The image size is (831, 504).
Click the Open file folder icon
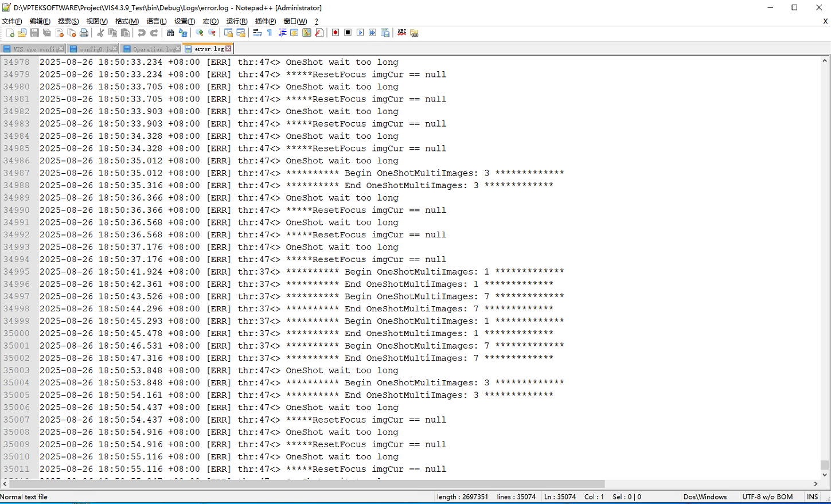click(x=22, y=33)
